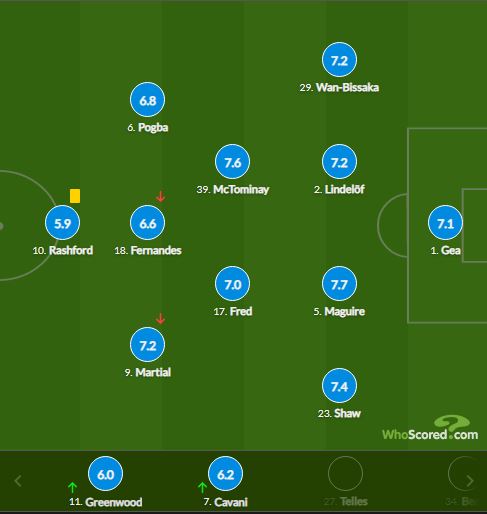
Task: Click the Lindelöf player name label
Action: [344, 189]
